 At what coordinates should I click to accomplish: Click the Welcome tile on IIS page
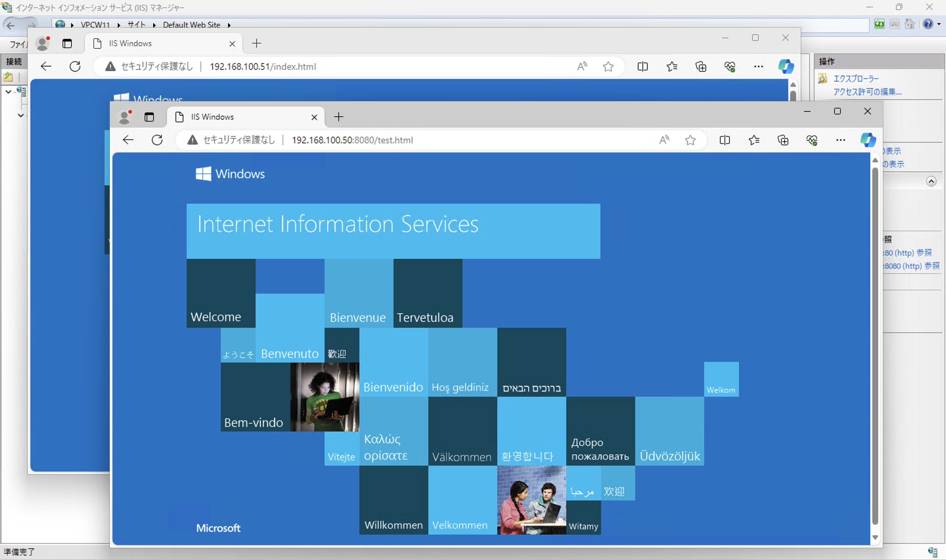tap(221, 293)
